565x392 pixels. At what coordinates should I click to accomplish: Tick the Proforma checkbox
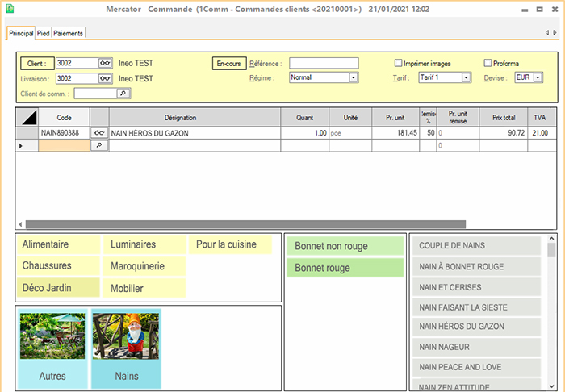[x=488, y=63]
